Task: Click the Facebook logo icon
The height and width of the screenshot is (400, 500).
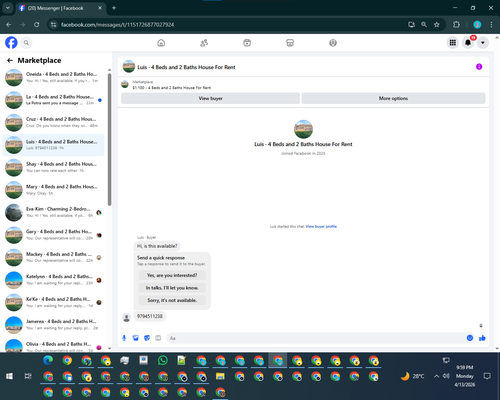Action: [11, 43]
